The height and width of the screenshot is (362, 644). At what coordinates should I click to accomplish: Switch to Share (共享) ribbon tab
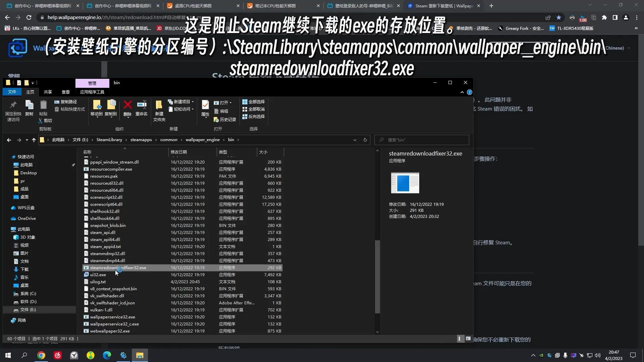coord(48,92)
